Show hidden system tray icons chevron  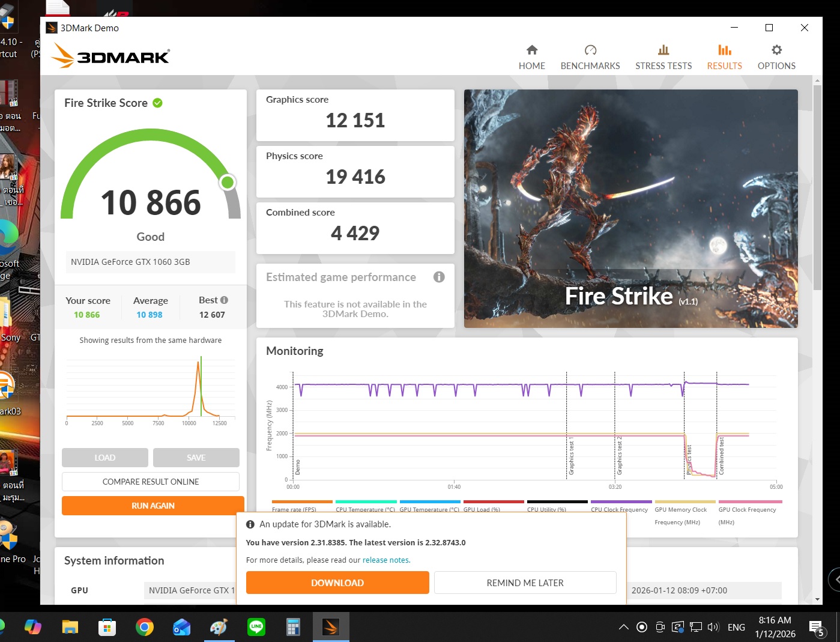pyautogui.click(x=624, y=627)
